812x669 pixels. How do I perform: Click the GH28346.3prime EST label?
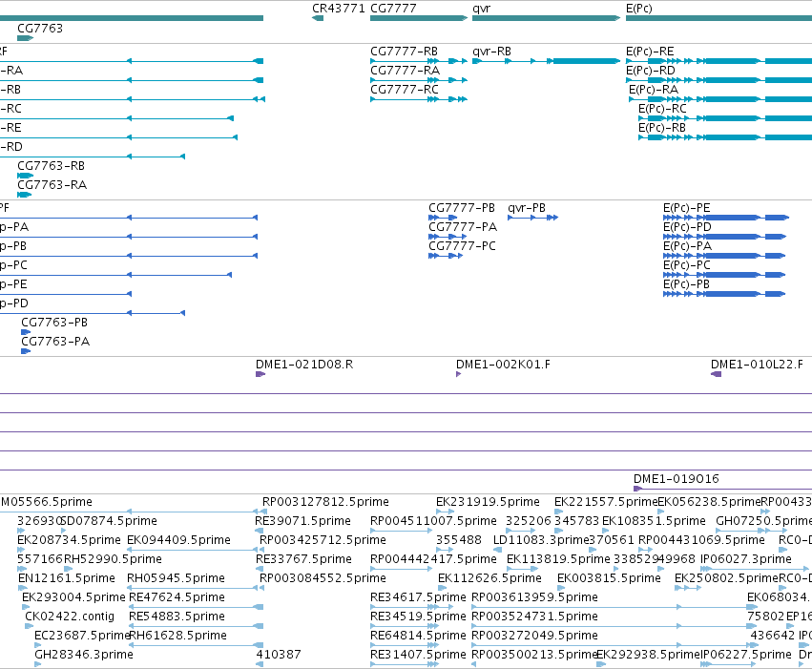84,655
